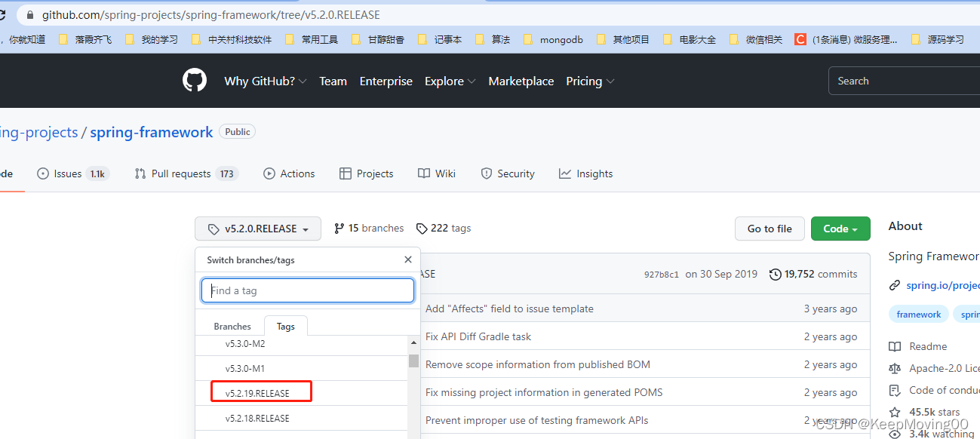This screenshot has width=980, height=439.
Task: Open the 我的学习 bookmark folder
Action: 151,39
